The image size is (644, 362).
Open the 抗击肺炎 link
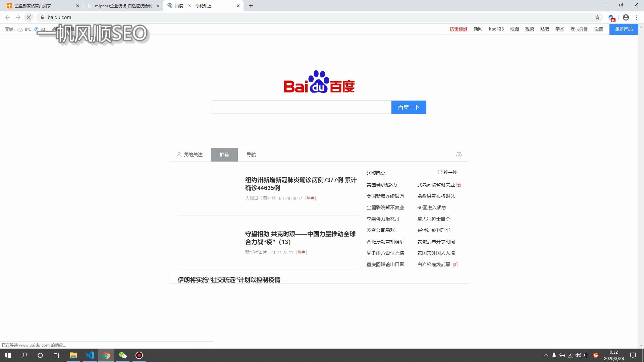tap(459, 29)
